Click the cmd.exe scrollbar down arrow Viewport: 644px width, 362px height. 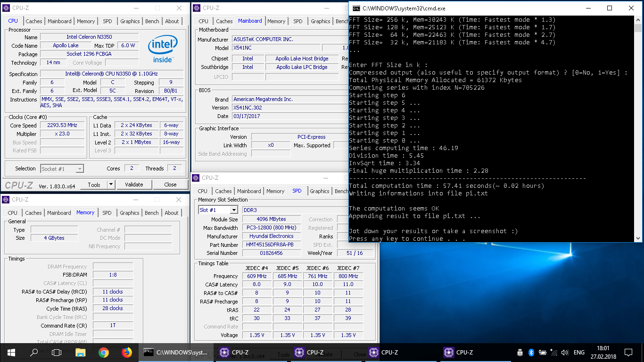pos(638,238)
